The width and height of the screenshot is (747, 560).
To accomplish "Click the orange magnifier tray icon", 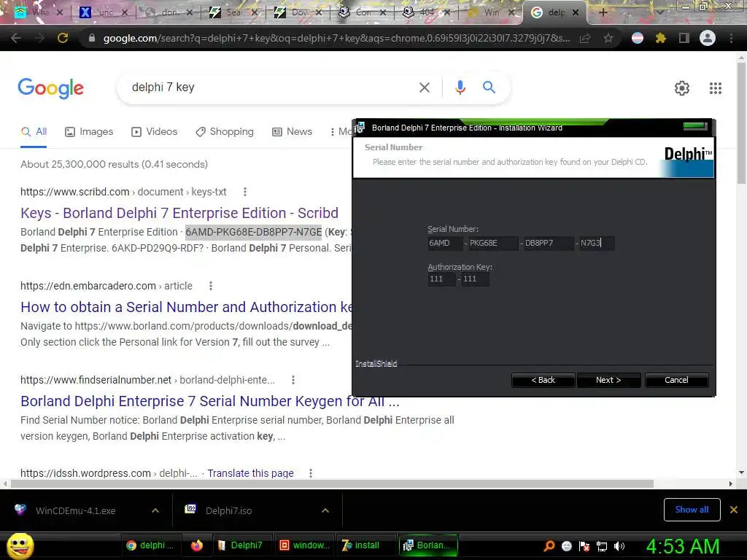I will (x=549, y=546).
